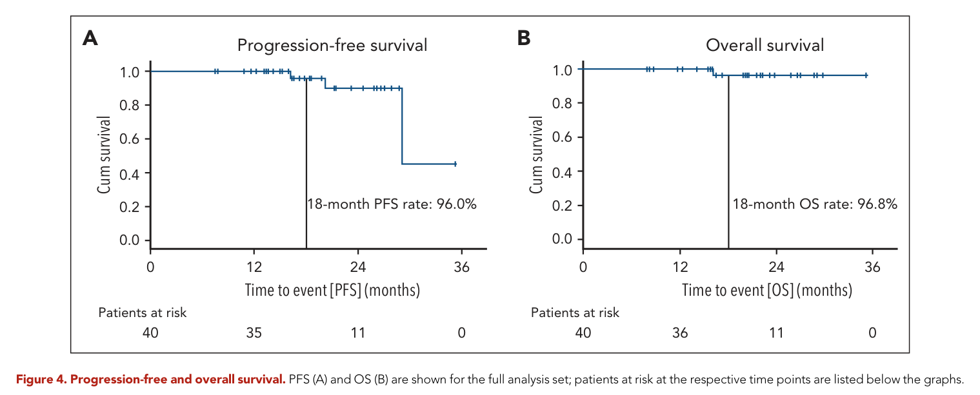Click the x-axis label Time to event [PFS] (months)
Screen dimensions: 980x395
(332, 290)
